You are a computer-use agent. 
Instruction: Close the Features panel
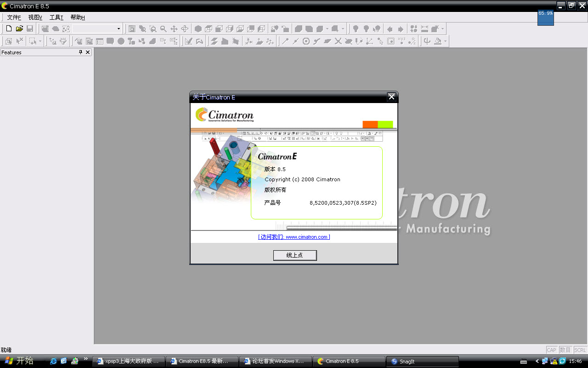pos(88,52)
